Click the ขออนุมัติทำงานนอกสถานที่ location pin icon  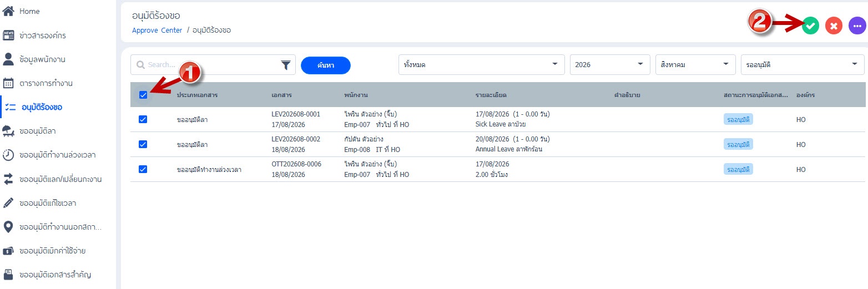8,227
